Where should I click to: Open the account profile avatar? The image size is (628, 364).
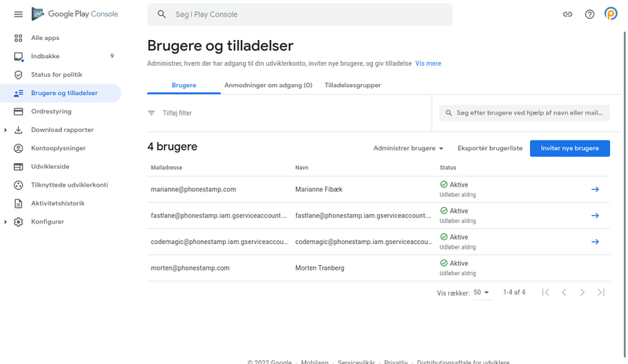pos(611,14)
